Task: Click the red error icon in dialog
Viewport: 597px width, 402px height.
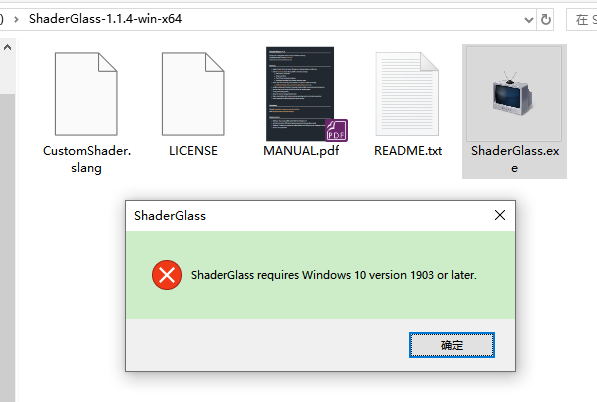Action: coord(167,275)
